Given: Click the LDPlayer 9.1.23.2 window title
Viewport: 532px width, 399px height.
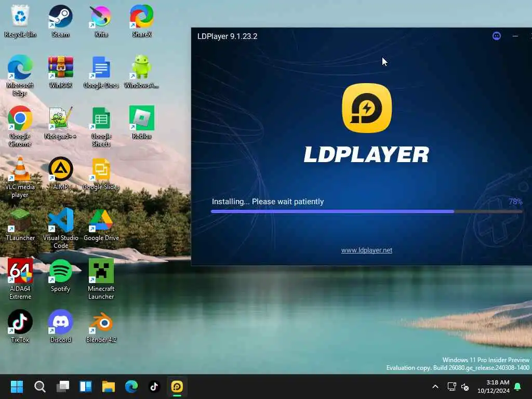Looking at the screenshot, I should [228, 36].
